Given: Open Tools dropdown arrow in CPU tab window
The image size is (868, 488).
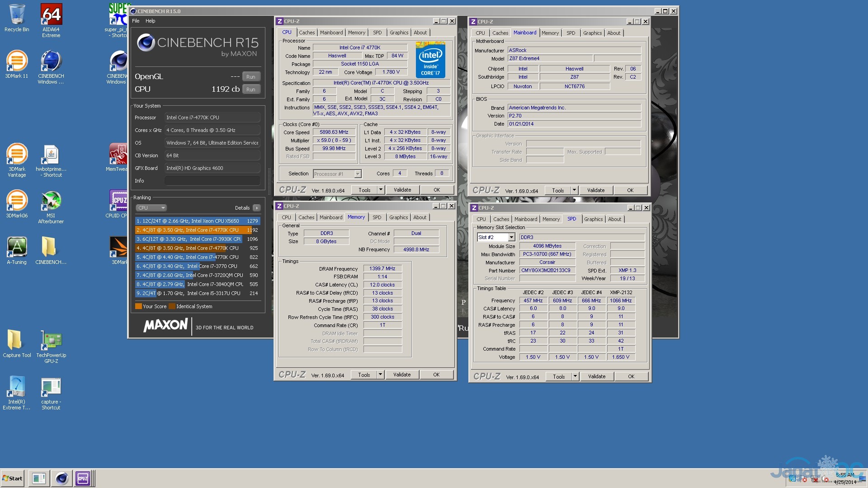Looking at the screenshot, I should (381, 190).
